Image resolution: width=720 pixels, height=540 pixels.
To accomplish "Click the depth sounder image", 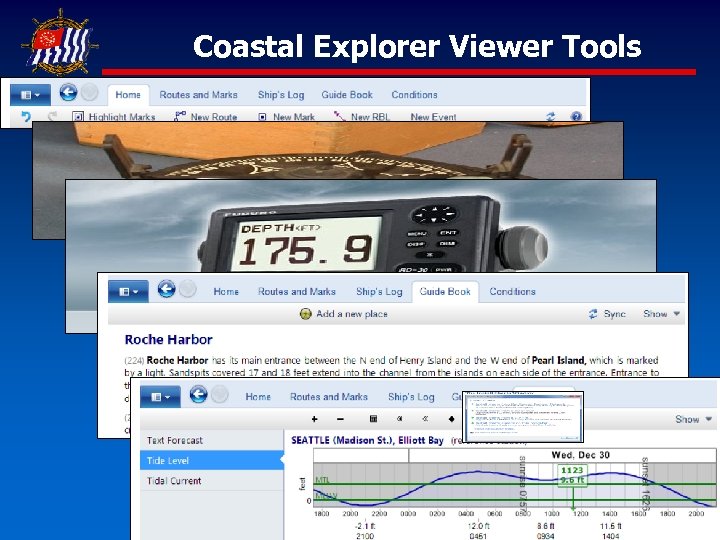I will (360, 226).
